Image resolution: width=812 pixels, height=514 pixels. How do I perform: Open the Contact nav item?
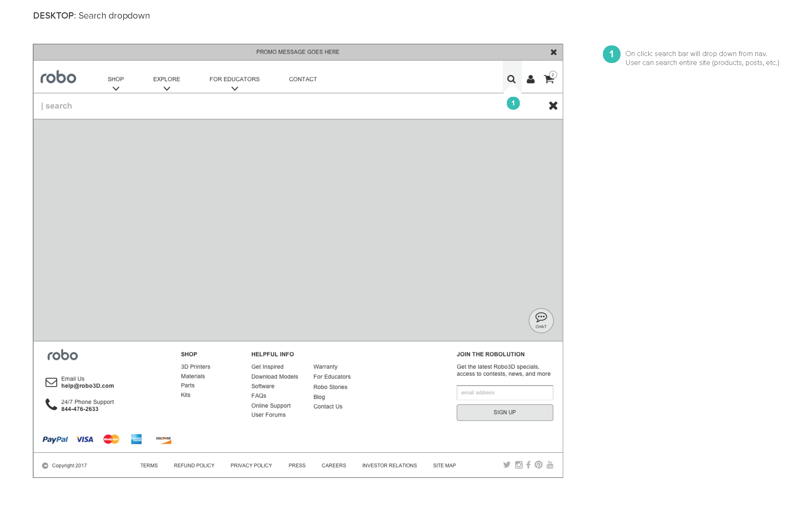coord(302,79)
